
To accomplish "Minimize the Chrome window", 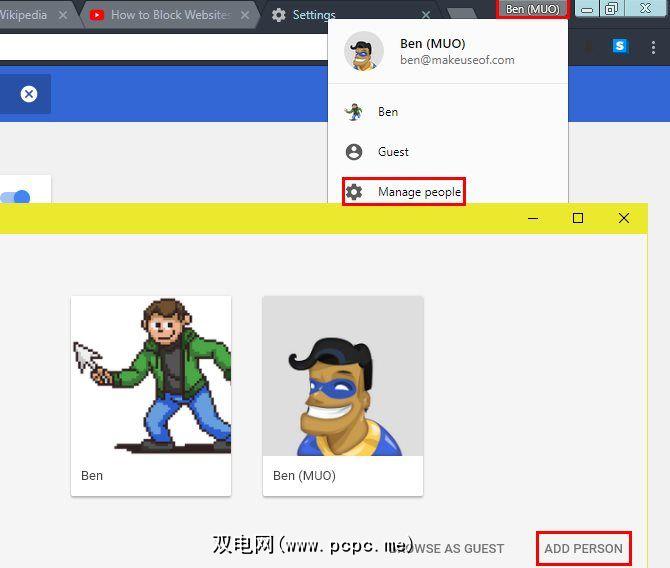I will pyautogui.click(x=587, y=9).
